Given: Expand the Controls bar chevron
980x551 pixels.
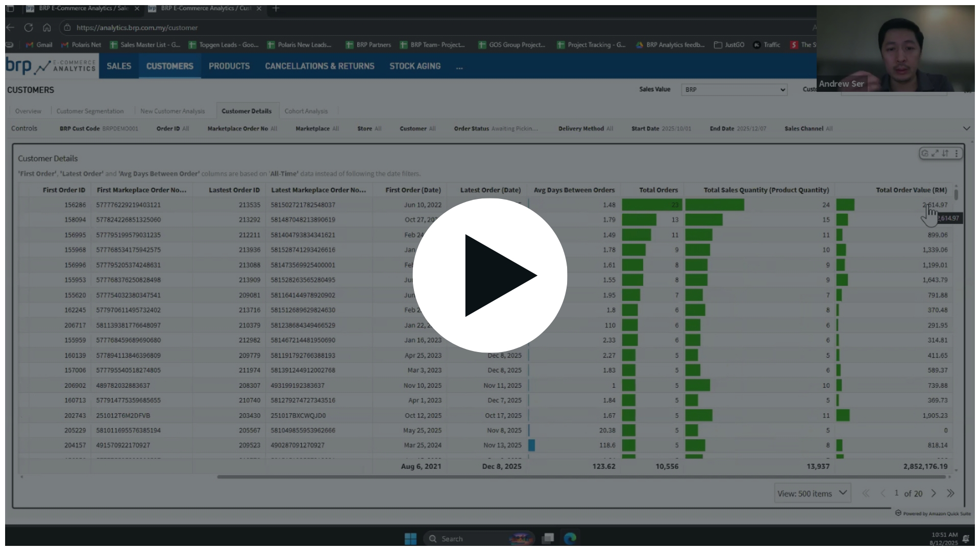Looking at the screenshot, I should [966, 129].
